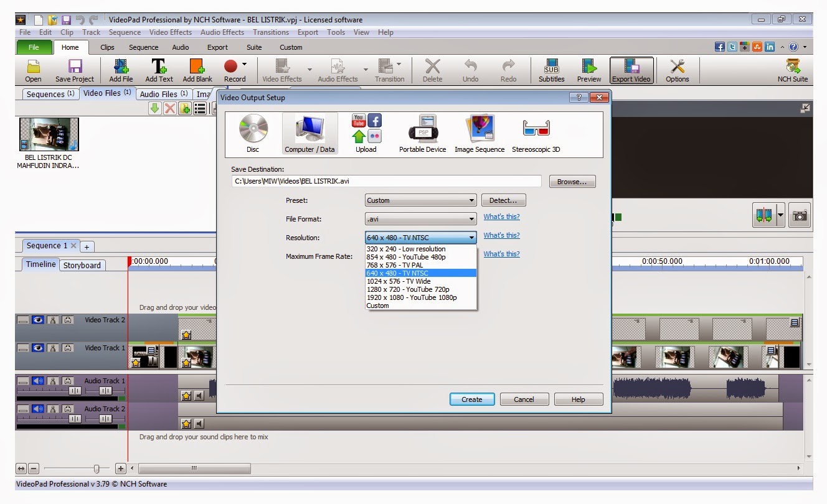The width and height of the screenshot is (827, 504).
Task: Click the Browse... button
Action: click(x=572, y=182)
